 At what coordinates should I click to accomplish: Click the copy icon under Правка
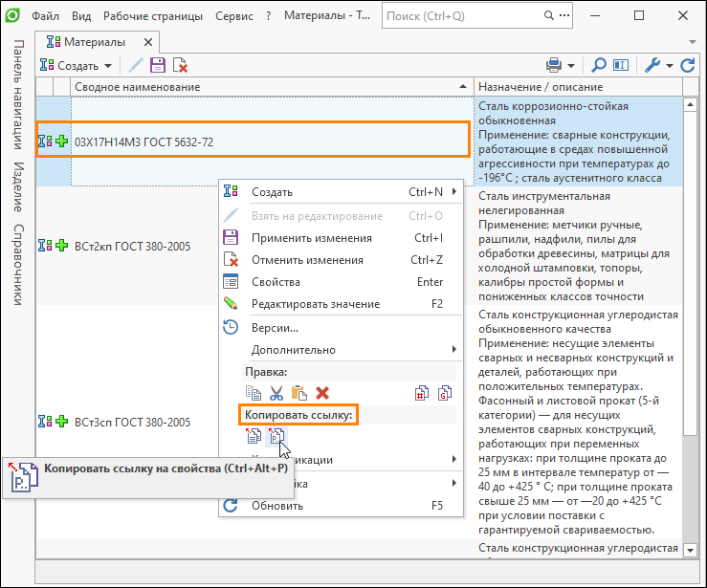click(254, 393)
